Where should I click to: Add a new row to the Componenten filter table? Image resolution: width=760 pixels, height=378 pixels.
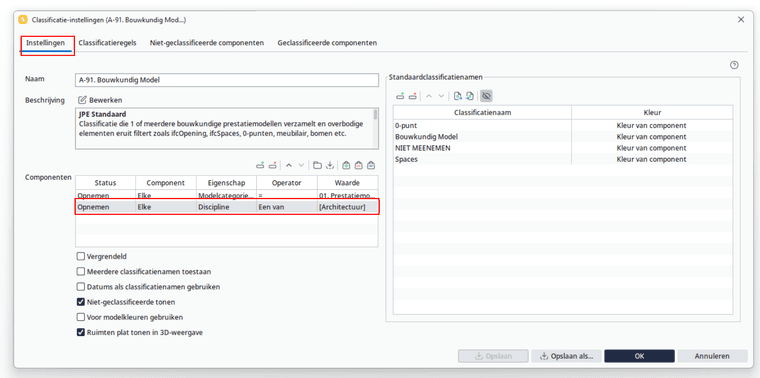point(260,165)
